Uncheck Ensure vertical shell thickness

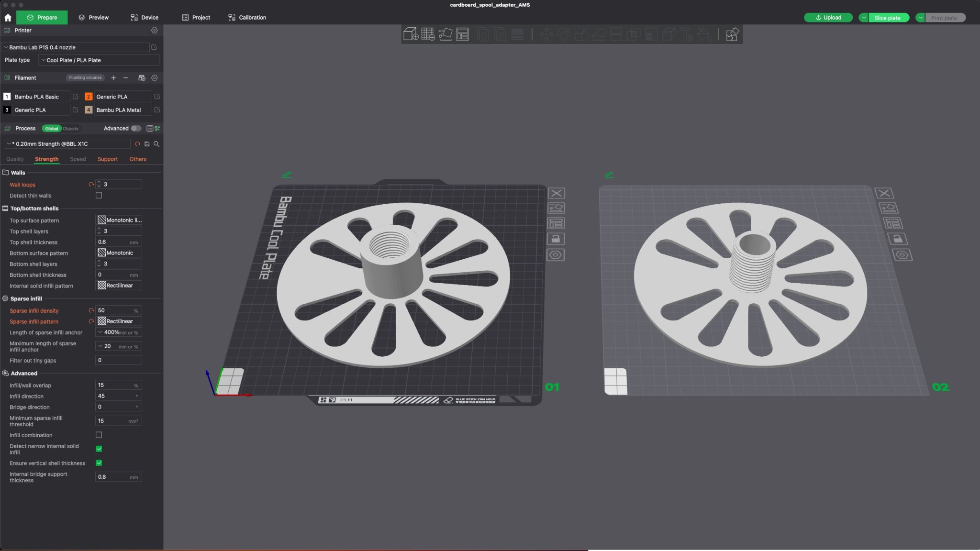click(99, 463)
